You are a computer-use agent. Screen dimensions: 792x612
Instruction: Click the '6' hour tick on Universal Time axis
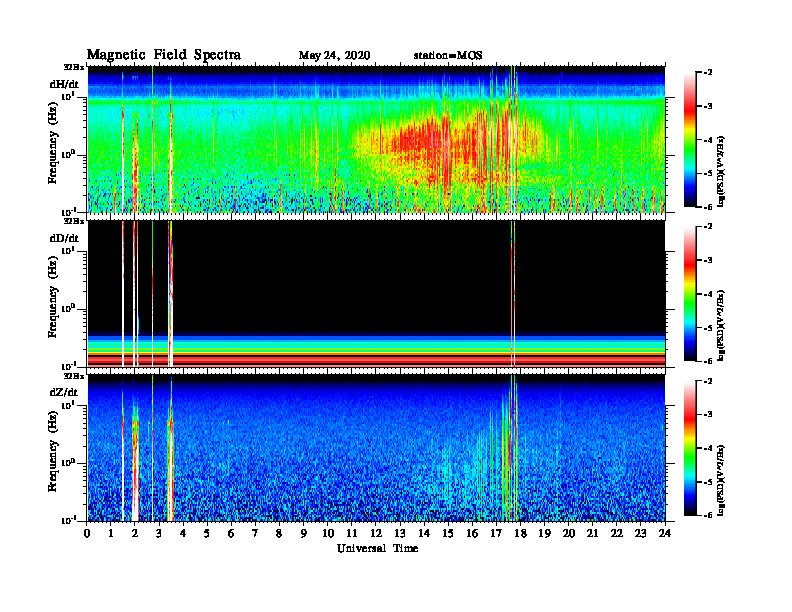coord(231,533)
